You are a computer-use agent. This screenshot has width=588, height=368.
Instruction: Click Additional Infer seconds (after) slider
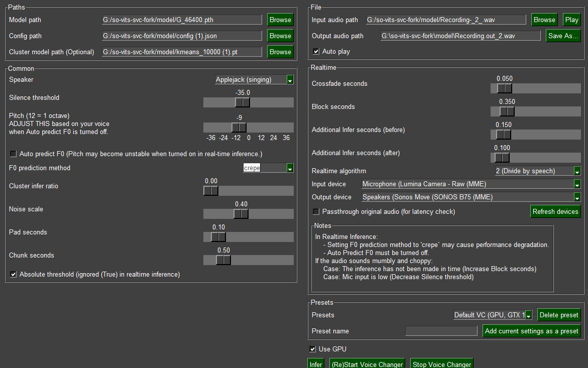tap(502, 158)
